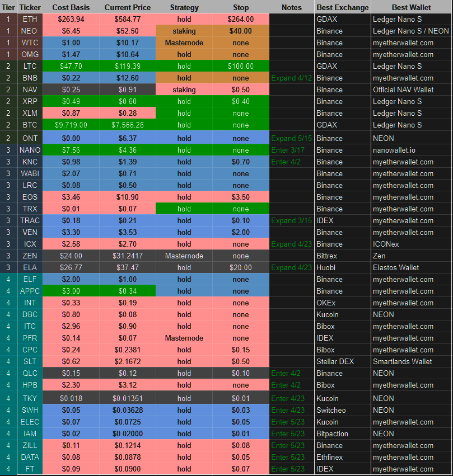Select the Ticker column header

(30, 7)
